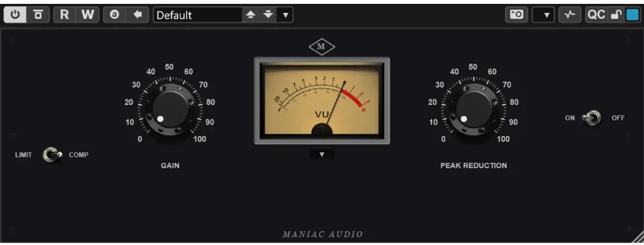The height and width of the screenshot is (245, 644).
Task: Click the blue color indicator square
Action: tap(632, 15)
